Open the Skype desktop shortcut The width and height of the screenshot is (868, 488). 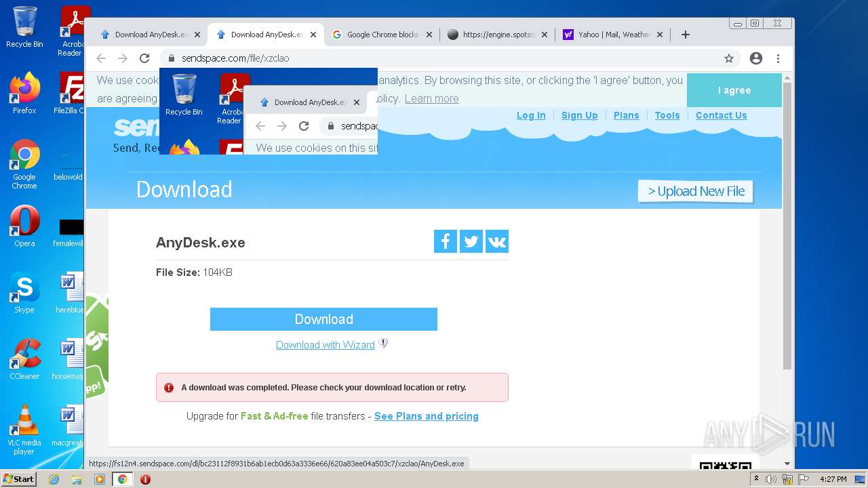tap(24, 293)
